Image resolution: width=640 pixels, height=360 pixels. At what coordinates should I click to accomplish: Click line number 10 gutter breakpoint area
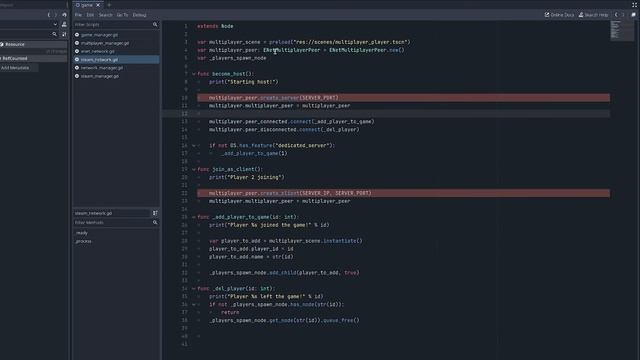(184, 98)
